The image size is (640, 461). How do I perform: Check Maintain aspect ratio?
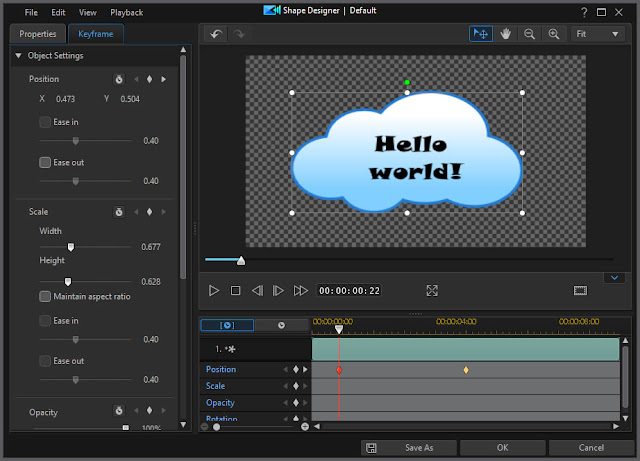(x=45, y=296)
